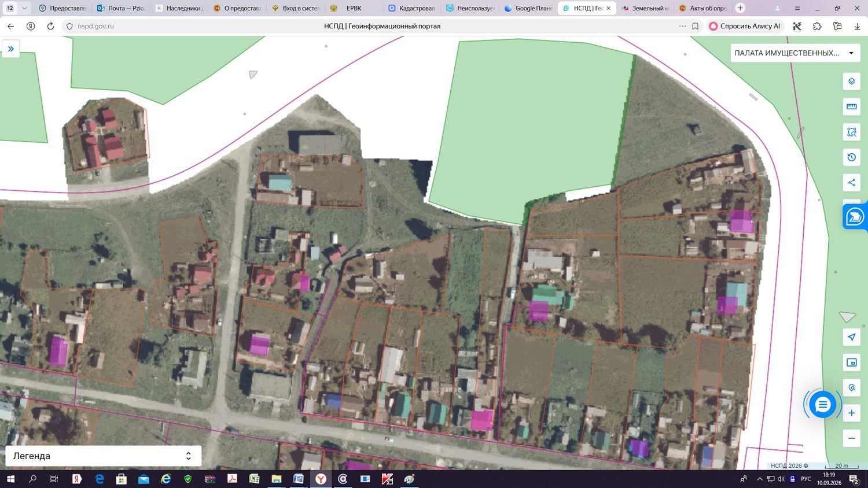The width and height of the screenshot is (868, 488).
Task: Switch input language РУС indicator
Action: tap(806, 479)
